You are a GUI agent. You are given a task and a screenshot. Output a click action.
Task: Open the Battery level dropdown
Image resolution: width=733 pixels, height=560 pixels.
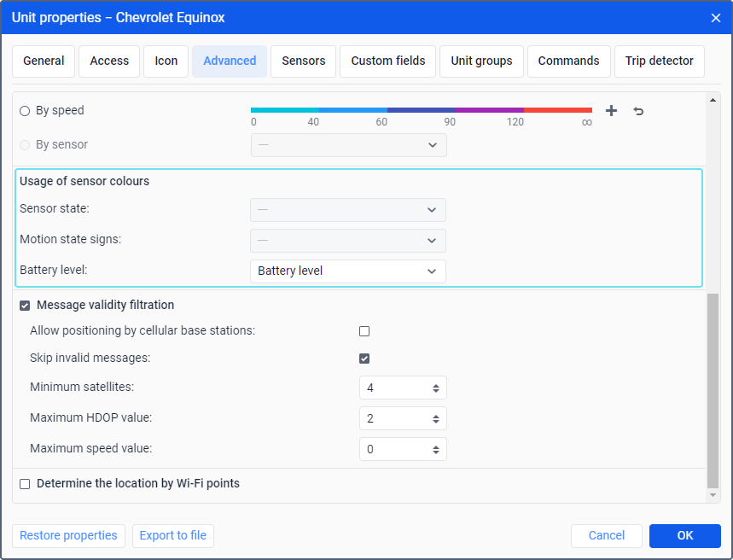pos(348,271)
